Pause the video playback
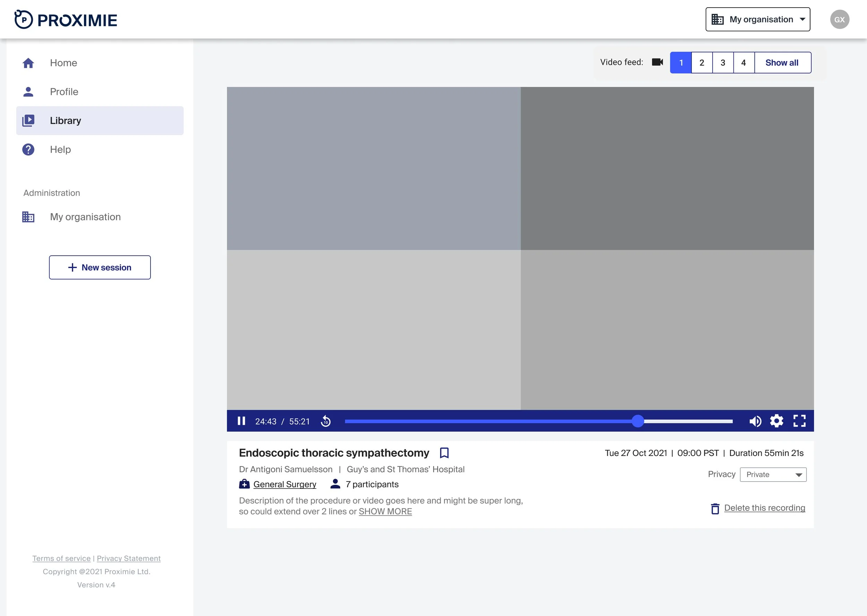Image resolution: width=867 pixels, height=616 pixels. point(241,421)
